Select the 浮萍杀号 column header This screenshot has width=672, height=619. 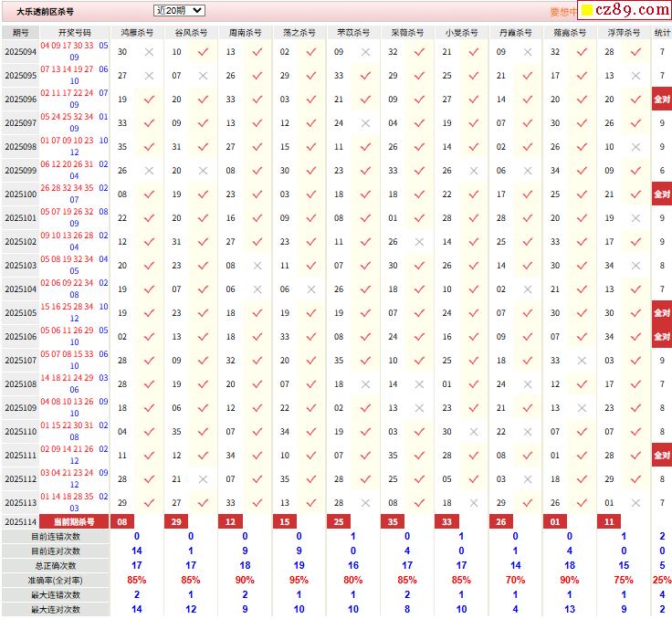[x=623, y=32]
